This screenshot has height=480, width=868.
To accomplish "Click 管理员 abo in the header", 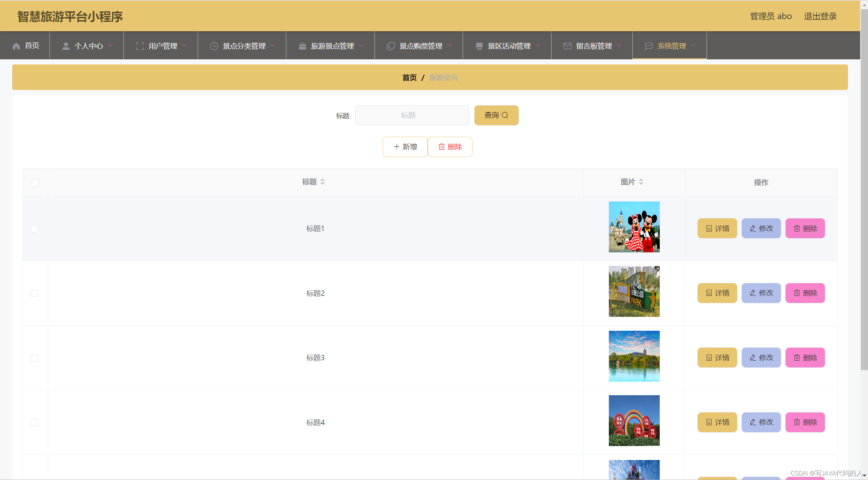I will 771,16.
